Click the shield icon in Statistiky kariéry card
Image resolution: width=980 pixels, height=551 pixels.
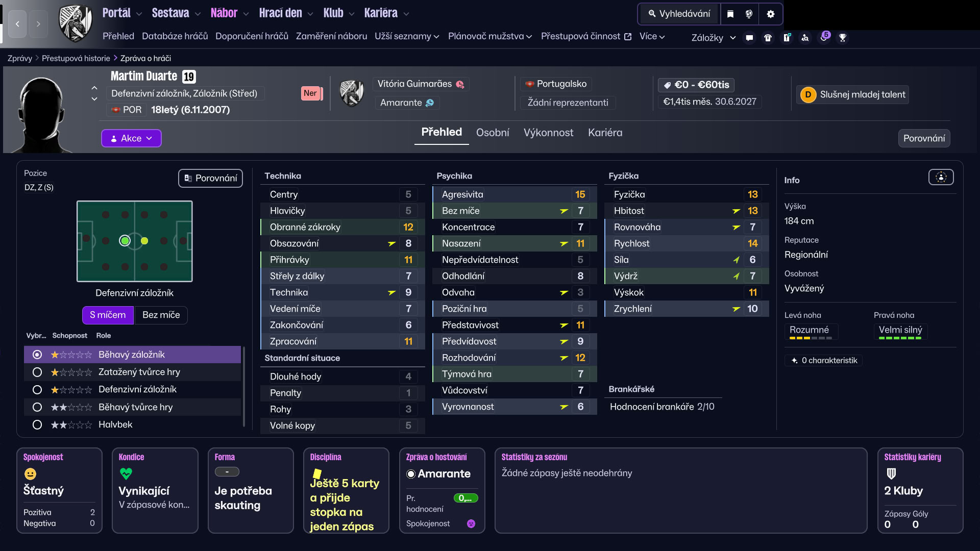coord(891,474)
